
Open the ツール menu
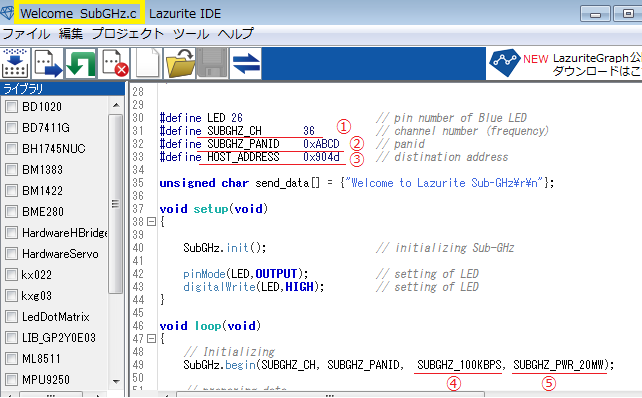(191, 34)
